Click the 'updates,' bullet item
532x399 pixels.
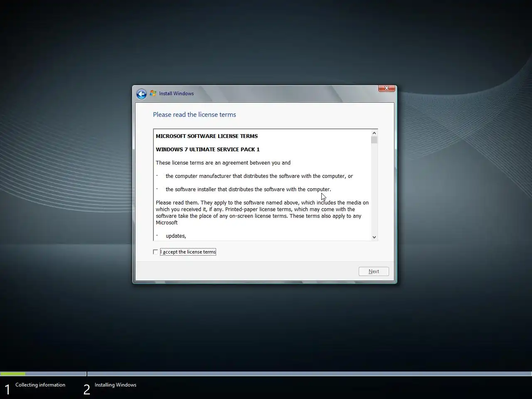point(176,236)
